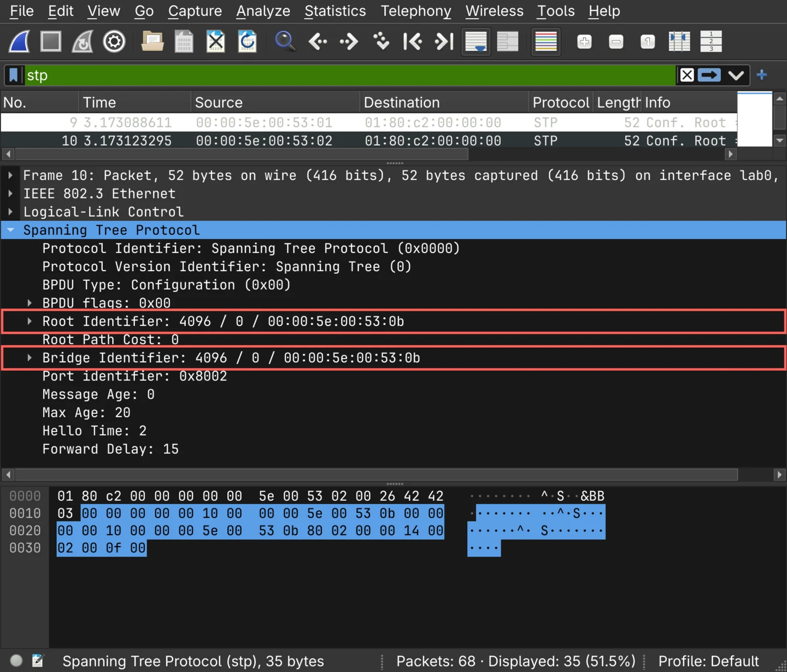The height and width of the screenshot is (672, 787).
Task: Open the expert information status indicator
Action: (16, 661)
